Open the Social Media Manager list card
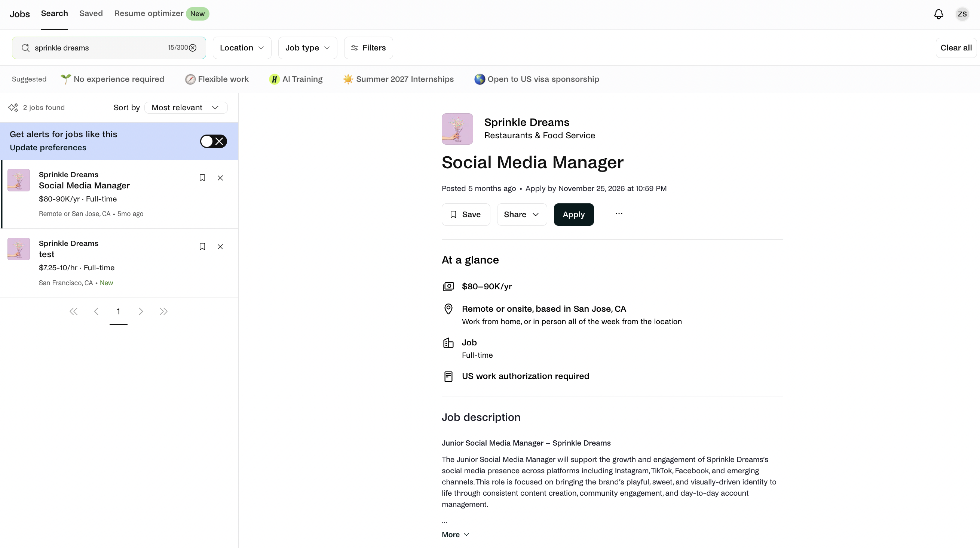Image resolution: width=980 pixels, height=548 pixels. tap(119, 194)
